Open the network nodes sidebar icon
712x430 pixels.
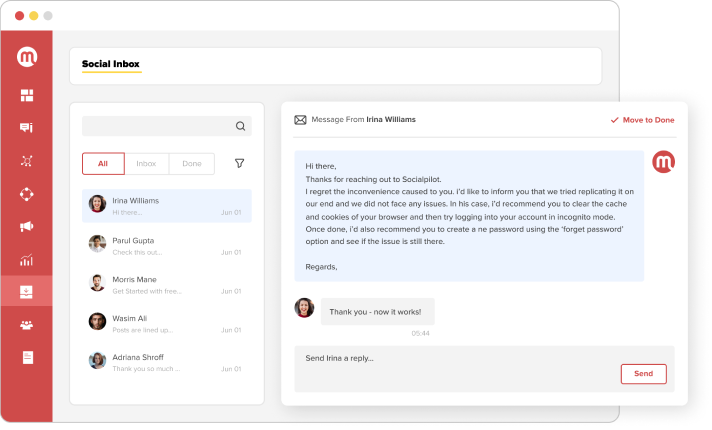pyautogui.click(x=26, y=161)
